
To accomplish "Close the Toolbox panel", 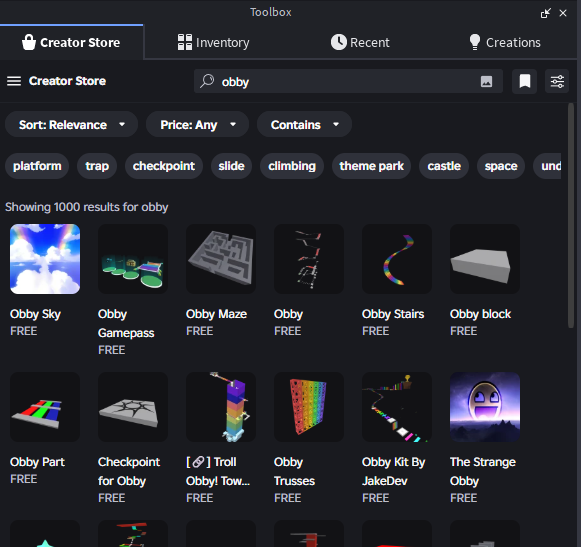I will (x=563, y=13).
